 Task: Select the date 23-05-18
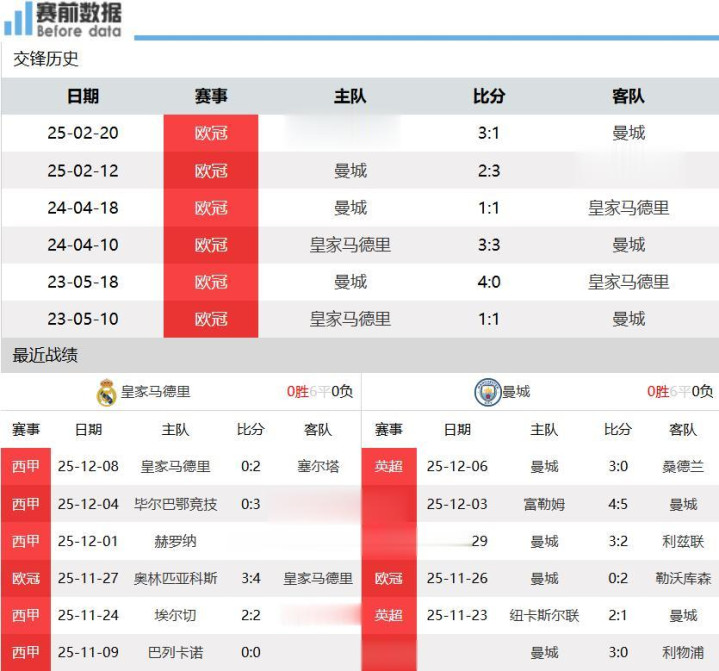[x=83, y=282]
